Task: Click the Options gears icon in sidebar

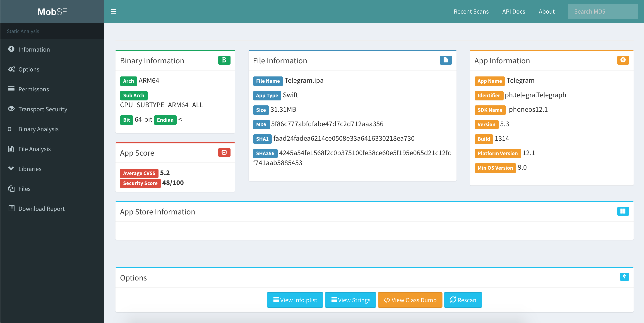Action: coord(11,69)
